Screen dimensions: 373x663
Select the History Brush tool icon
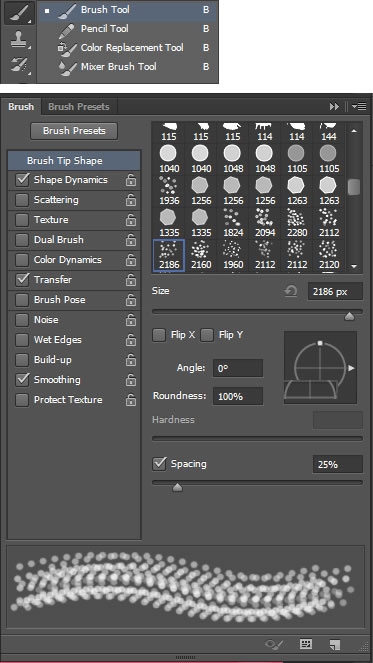(x=19, y=65)
